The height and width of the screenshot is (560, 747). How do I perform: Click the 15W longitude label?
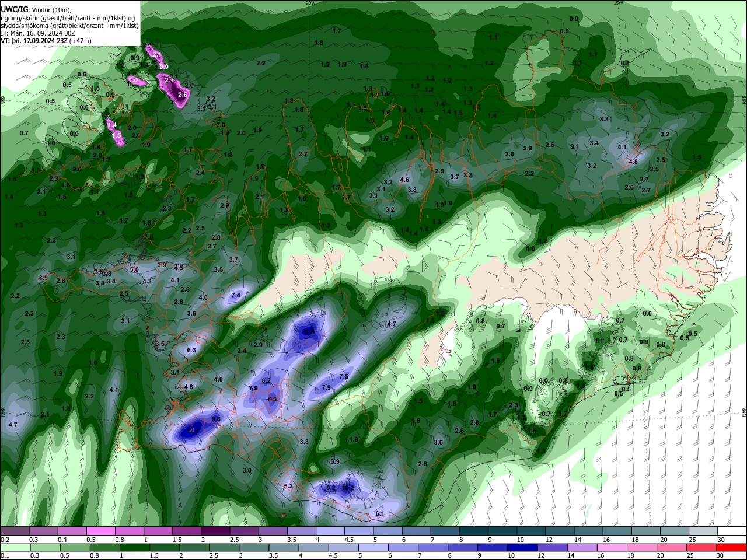click(x=618, y=3)
